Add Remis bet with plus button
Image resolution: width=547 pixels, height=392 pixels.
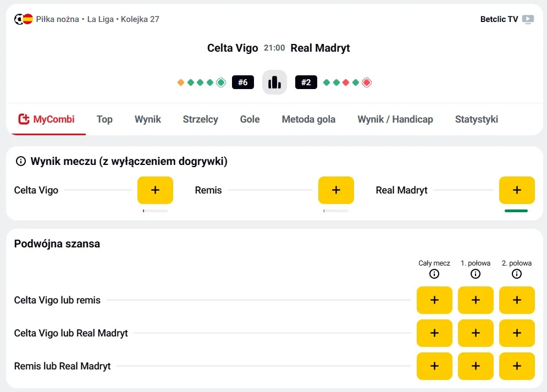pyautogui.click(x=336, y=190)
